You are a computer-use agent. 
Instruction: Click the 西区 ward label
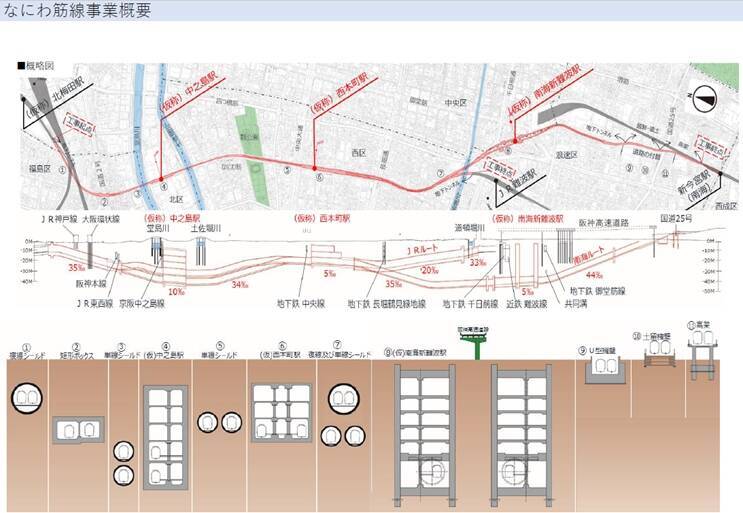point(359,153)
